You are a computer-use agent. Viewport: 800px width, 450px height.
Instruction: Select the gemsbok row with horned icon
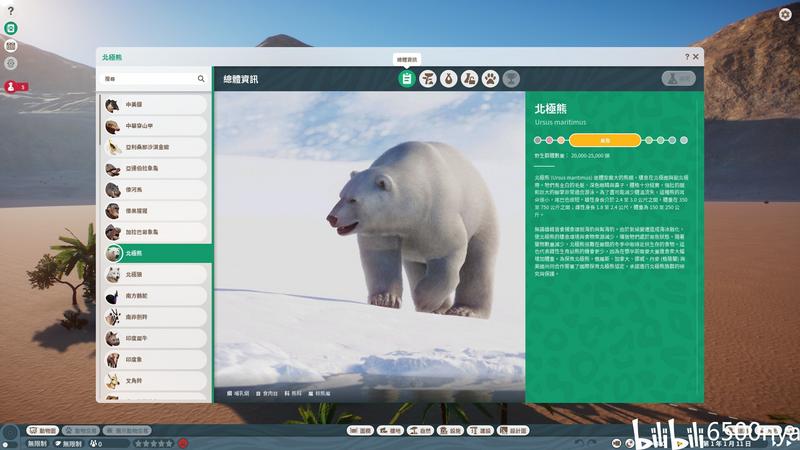[x=155, y=317]
